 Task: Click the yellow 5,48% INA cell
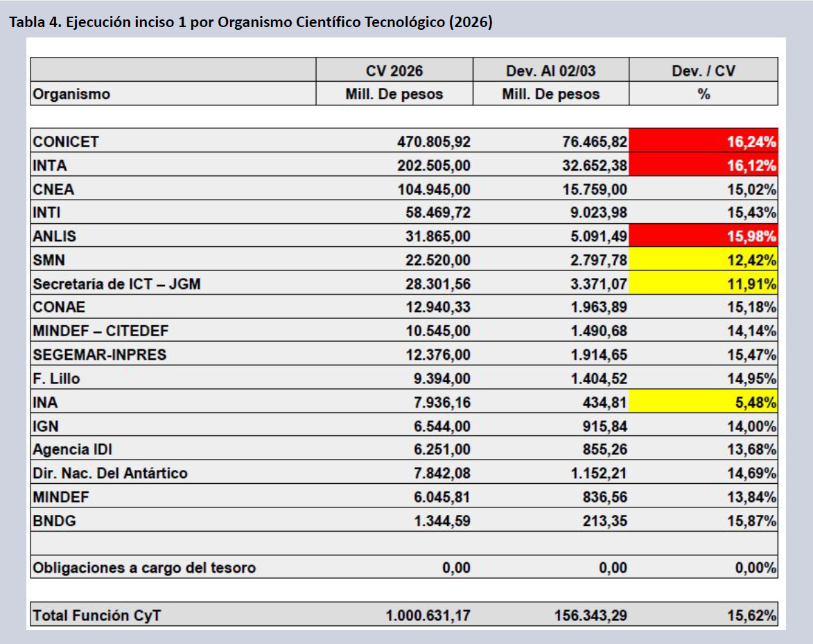click(x=703, y=401)
